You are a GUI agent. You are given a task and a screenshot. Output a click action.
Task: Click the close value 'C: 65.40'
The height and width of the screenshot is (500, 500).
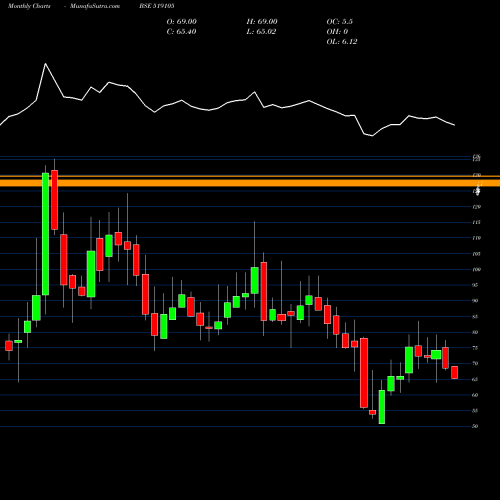[x=181, y=32]
